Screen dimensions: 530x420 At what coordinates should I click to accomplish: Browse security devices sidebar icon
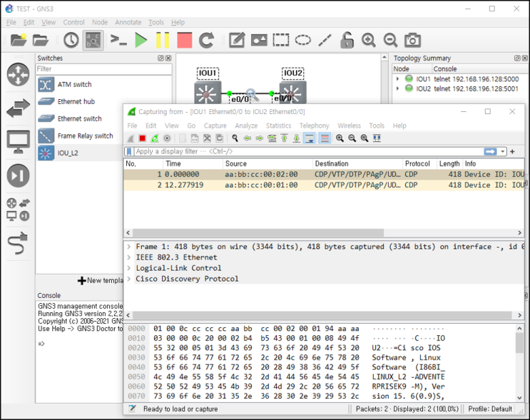pyautogui.click(x=19, y=175)
